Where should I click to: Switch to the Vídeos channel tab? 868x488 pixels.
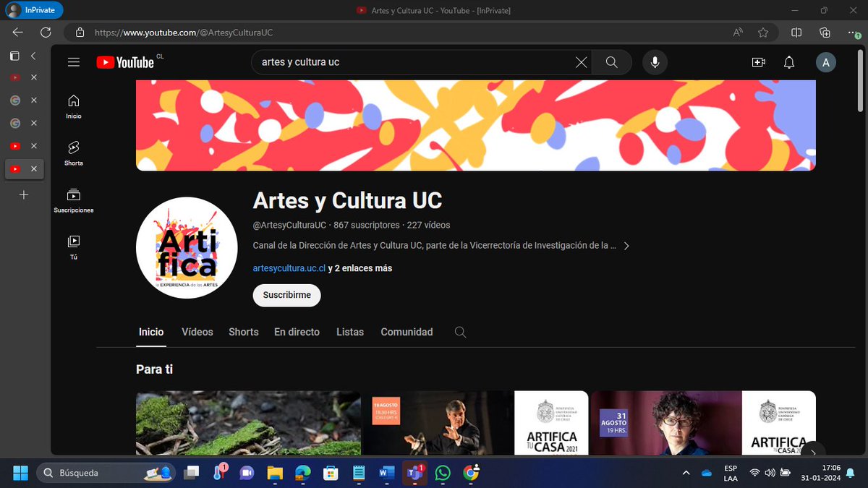coord(197,332)
